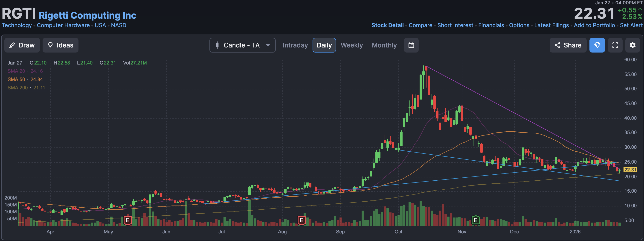Switch to Monthly timeframe
Screen dimensions: 644x241
[x=384, y=45]
